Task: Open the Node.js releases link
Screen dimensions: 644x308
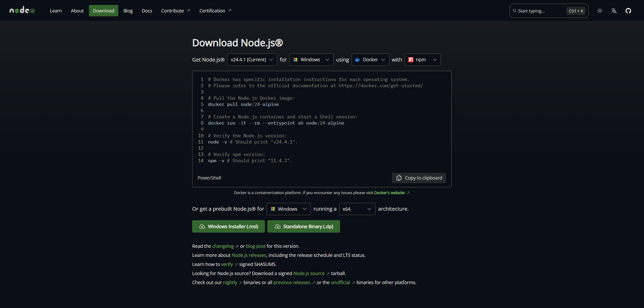Action: [249, 255]
